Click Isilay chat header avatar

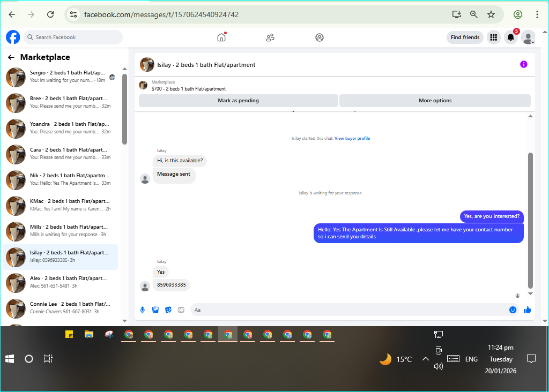pyautogui.click(x=147, y=65)
